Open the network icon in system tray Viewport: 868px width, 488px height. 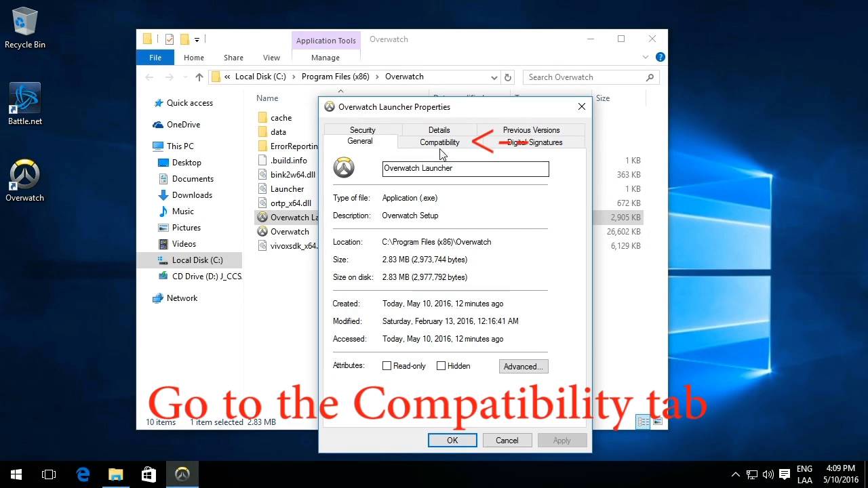tap(752, 474)
